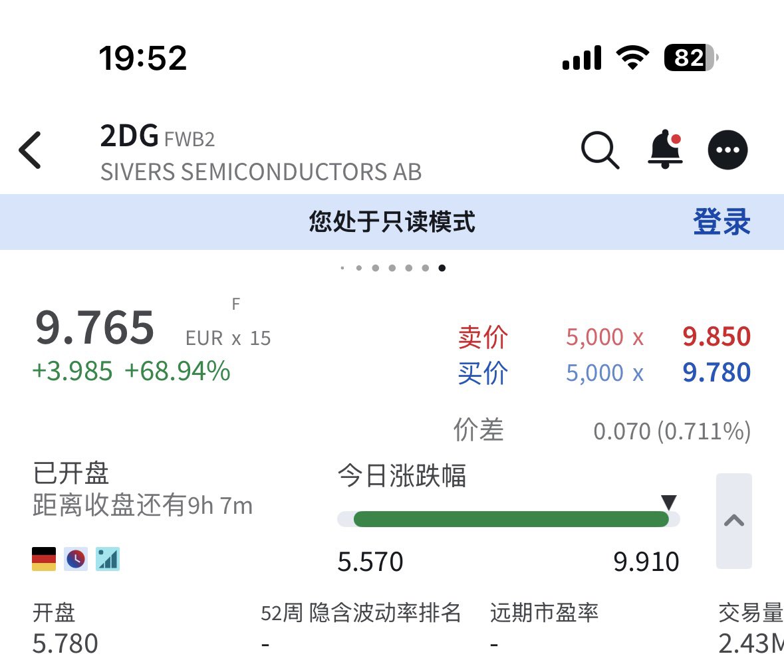Tap the 距离收盘还有9h 7m countdown

coord(142,505)
